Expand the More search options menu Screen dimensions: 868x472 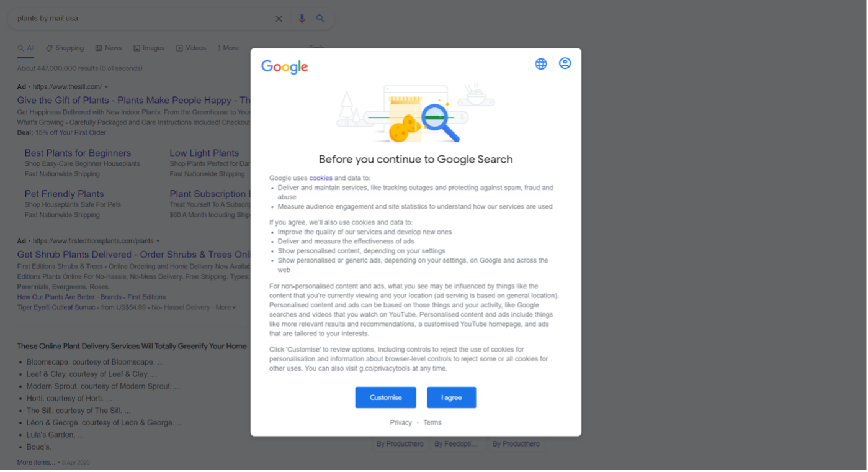tap(228, 48)
